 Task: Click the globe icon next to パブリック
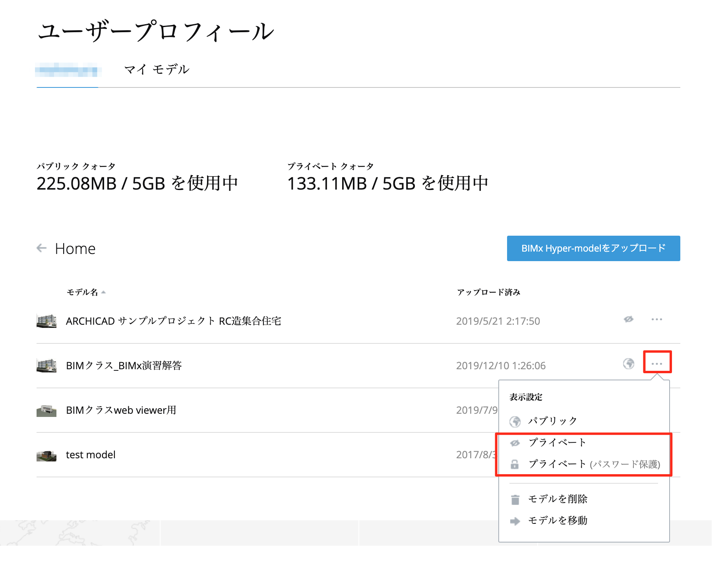[515, 421]
